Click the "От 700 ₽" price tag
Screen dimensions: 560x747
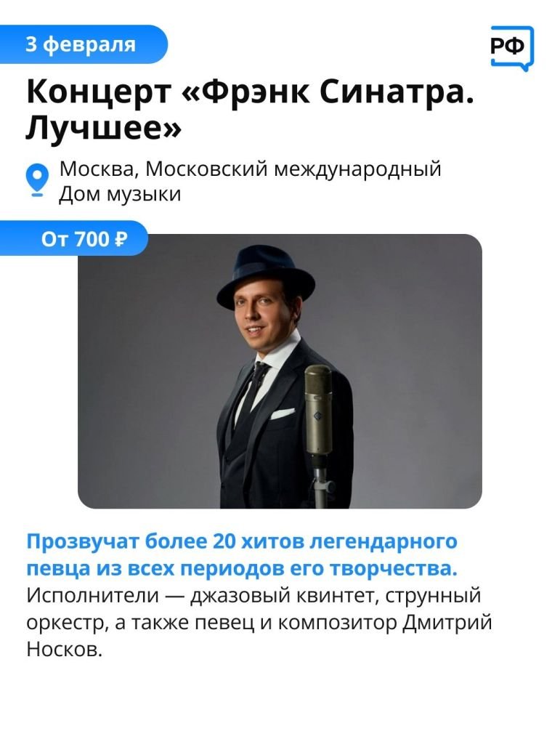(74, 238)
